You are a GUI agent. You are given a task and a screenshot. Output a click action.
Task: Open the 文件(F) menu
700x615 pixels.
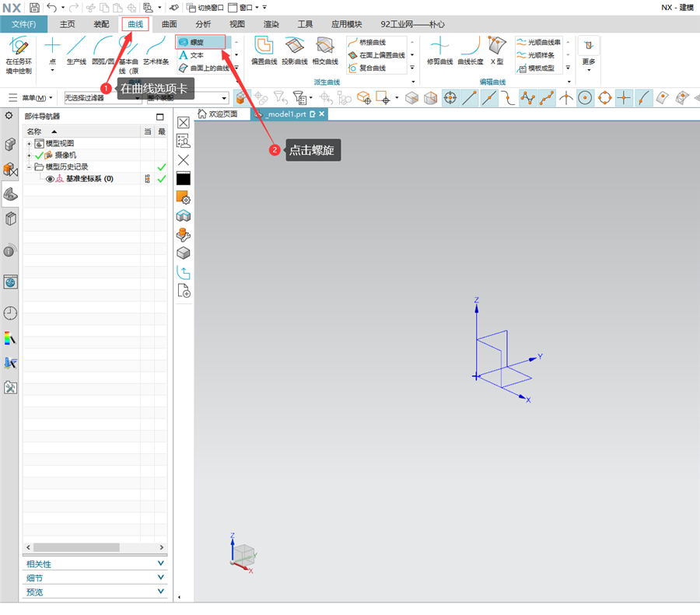coord(23,24)
